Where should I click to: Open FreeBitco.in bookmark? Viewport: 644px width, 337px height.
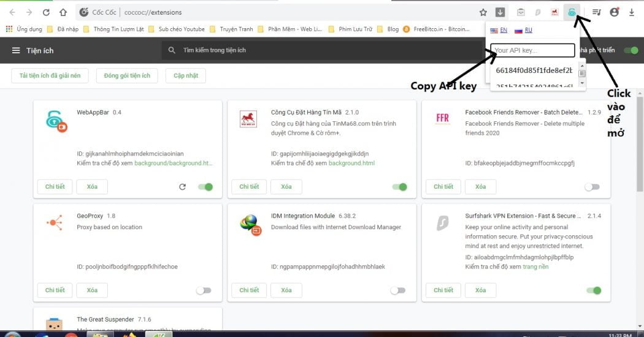pos(437,29)
